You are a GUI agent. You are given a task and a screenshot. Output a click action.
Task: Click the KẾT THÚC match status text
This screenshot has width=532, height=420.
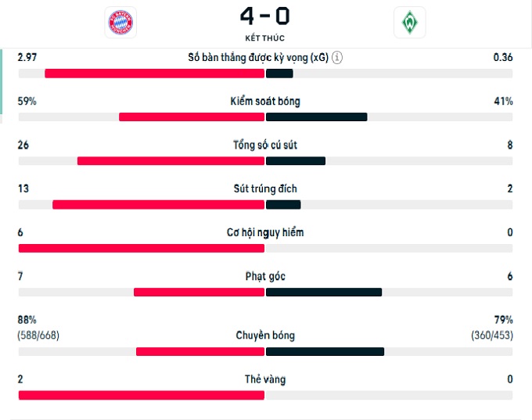click(265, 38)
